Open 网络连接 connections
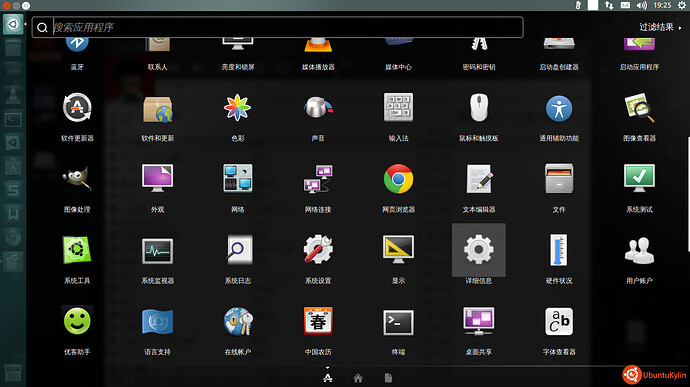Image resolution: width=690 pixels, height=387 pixels. tap(318, 179)
